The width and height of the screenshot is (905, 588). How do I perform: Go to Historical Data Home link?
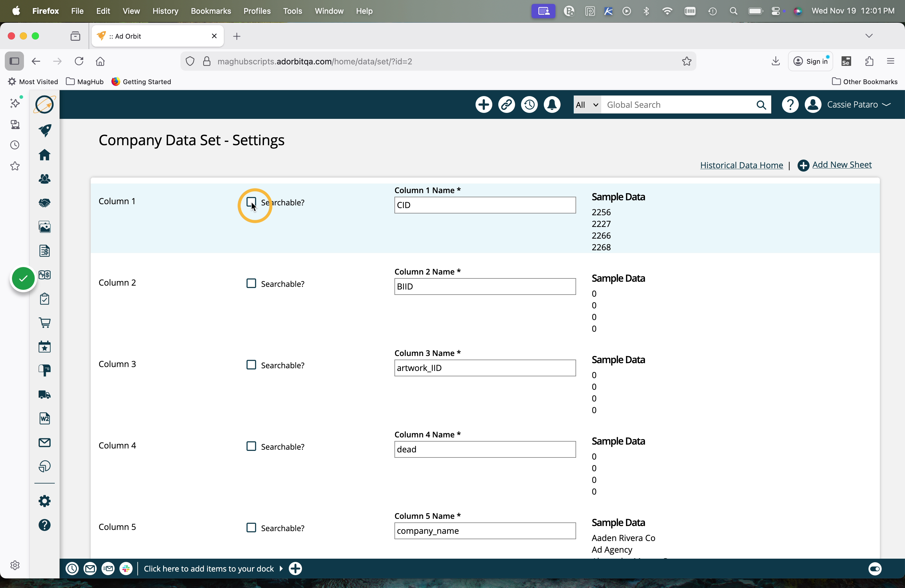tap(741, 165)
